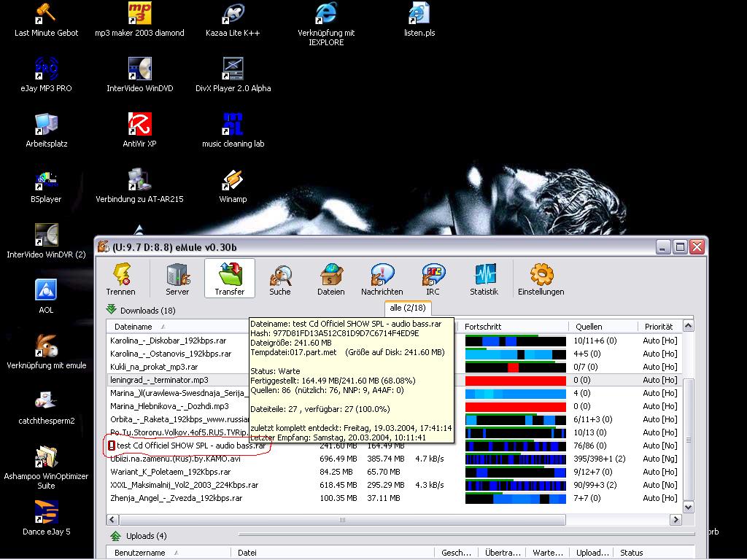Sort by the Quellen column header
The width and height of the screenshot is (747, 560).
[589, 327]
